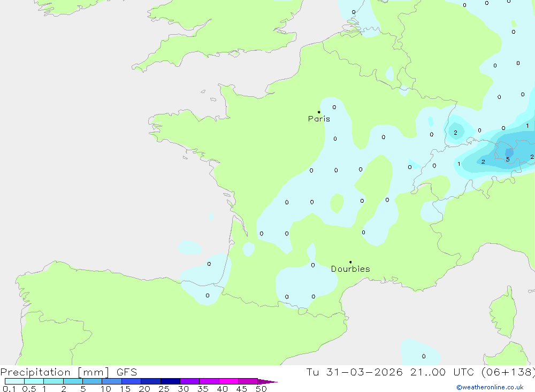Select the Paris city label
This screenshot has width=535, height=392.
pyautogui.click(x=319, y=119)
